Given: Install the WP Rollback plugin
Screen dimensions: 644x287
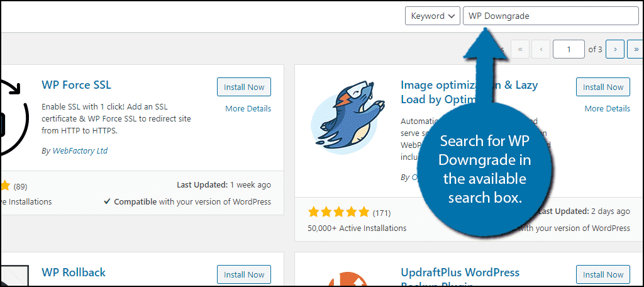Looking at the screenshot, I should click(244, 274).
